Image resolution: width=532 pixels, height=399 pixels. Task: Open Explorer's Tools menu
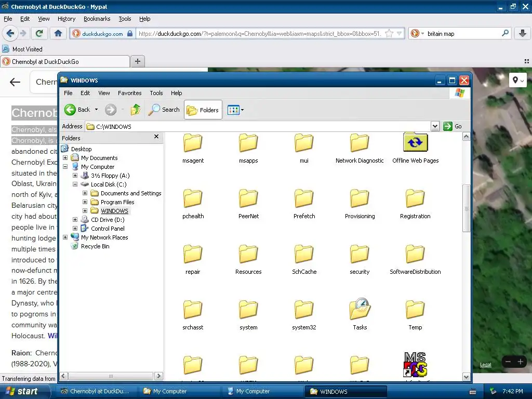coord(156,93)
